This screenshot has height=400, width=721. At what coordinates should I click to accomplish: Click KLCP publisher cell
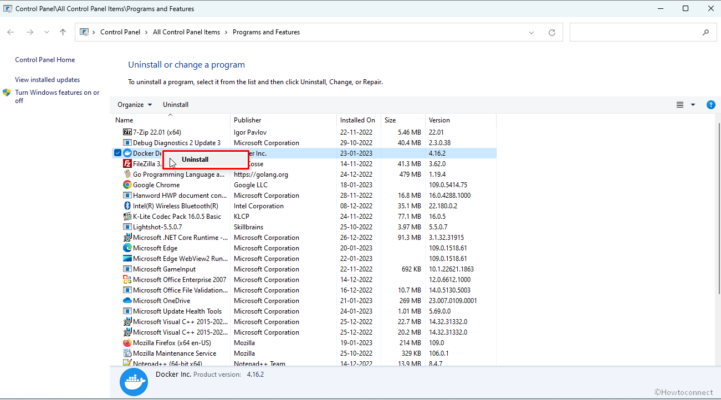pyautogui.click(x=241, y=217)
